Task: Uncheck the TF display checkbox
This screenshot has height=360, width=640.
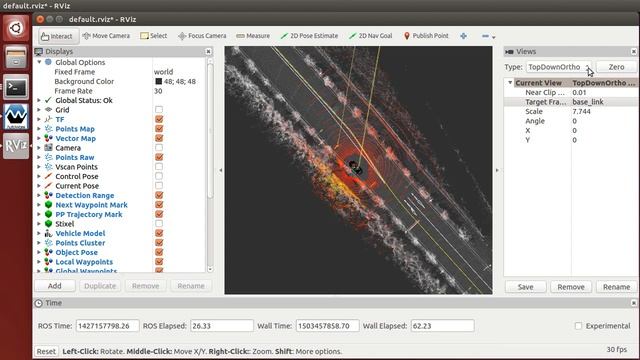Action: click(x=159, y=119)
